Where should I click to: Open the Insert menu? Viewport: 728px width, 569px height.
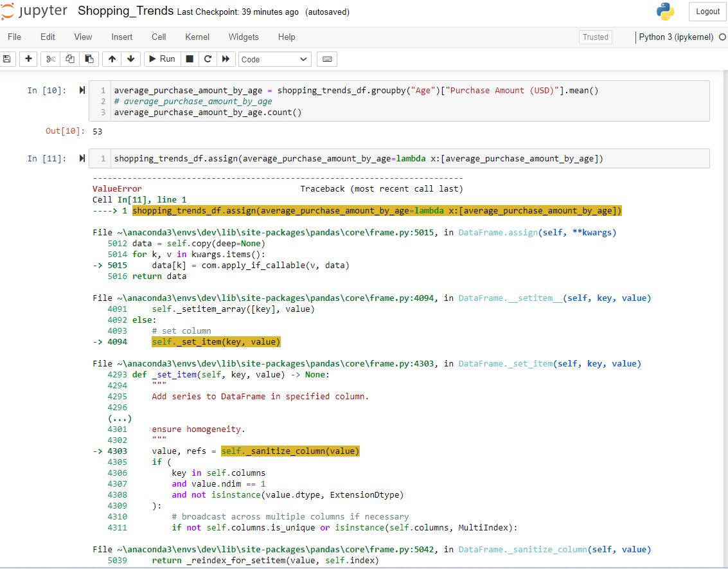click(121, 37)
